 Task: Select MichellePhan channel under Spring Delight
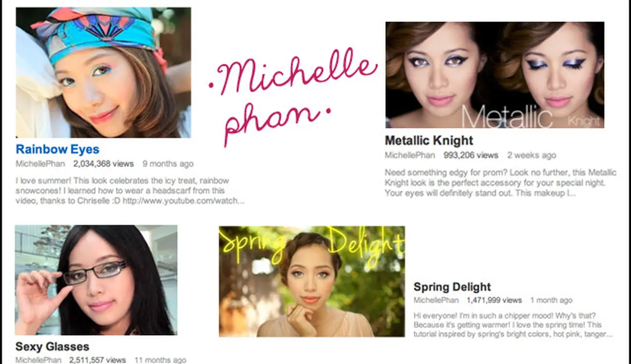437,300
